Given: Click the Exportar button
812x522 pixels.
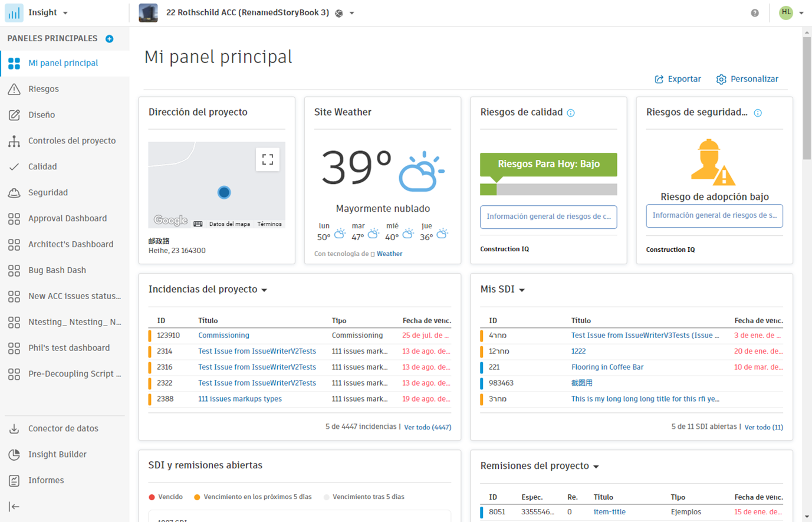Looking at the screenshot, I should click(x=678, y=79).
